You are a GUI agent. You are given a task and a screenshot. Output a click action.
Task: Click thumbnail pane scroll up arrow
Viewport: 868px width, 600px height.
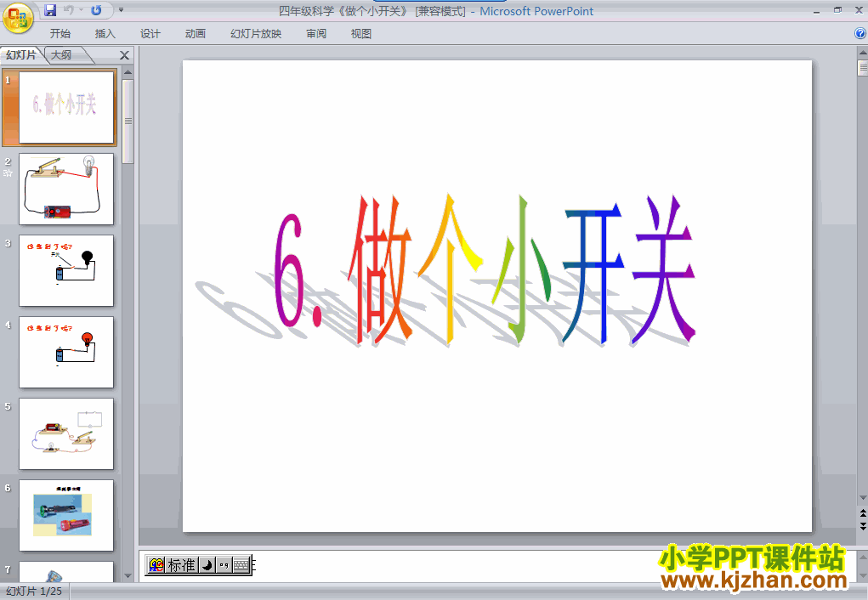tap(128, 72)
